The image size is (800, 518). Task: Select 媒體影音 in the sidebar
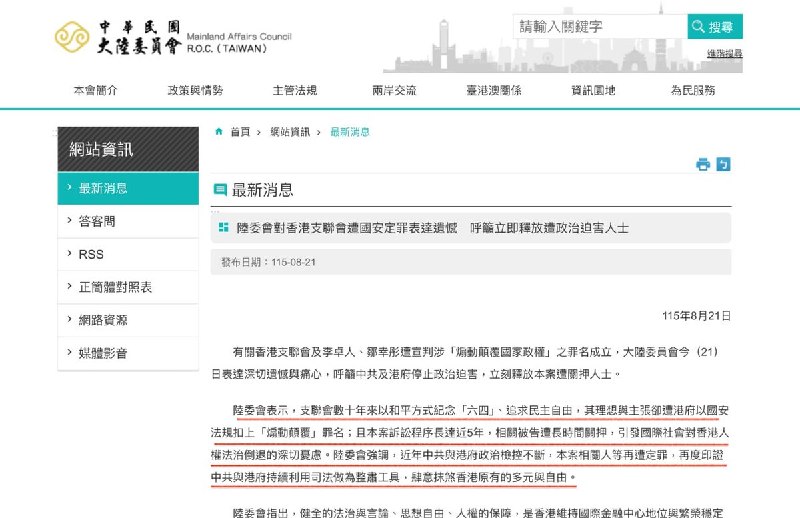pos(128,353)
